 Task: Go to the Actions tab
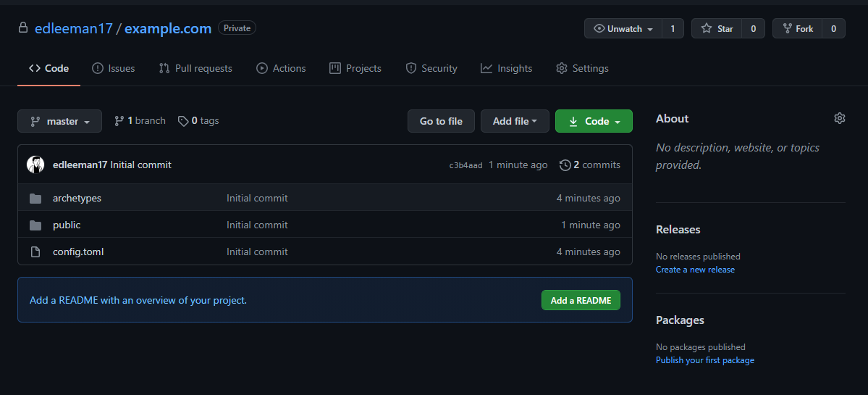pos(281,68)
